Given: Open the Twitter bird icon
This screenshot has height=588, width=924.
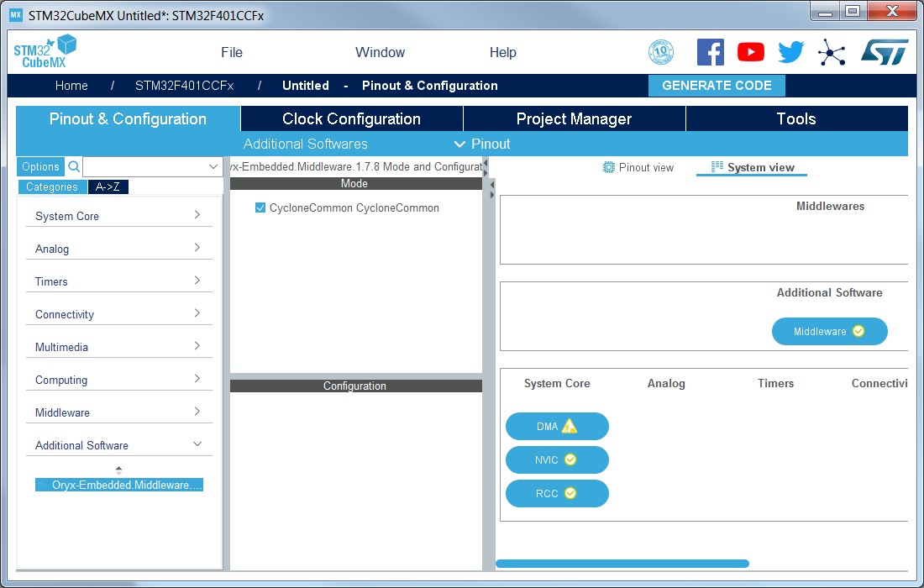Looking at the screenshot, I should pyautogui.click(x=790, y=52).
